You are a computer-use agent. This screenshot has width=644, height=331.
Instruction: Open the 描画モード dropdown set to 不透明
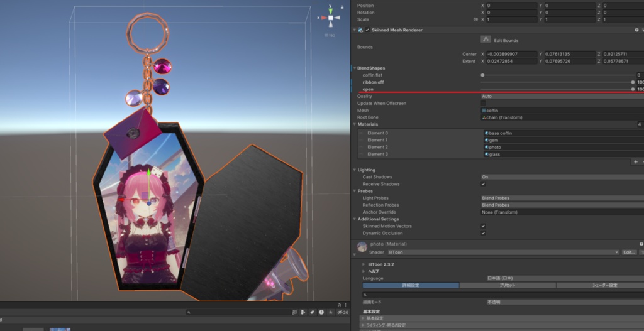(x=565, y=302)
